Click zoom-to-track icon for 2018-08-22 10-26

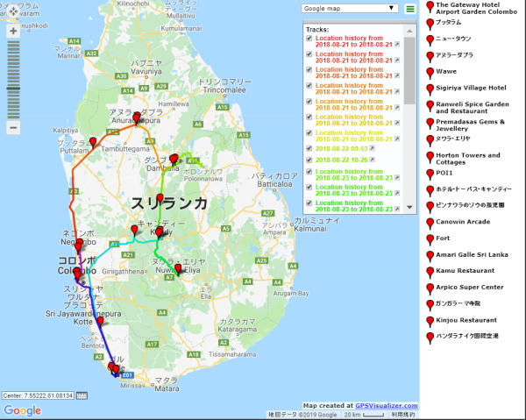372,160
